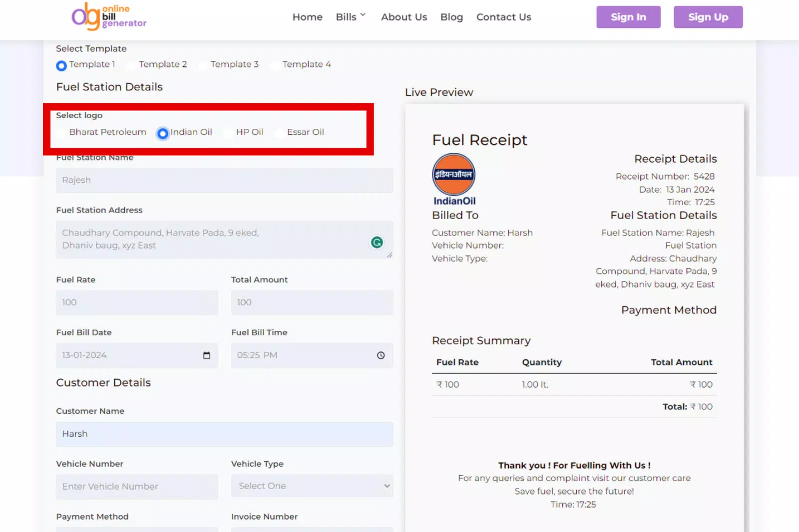Choose Indian Oil logo option
799x532 pixels.
click(x=162, y=134)
